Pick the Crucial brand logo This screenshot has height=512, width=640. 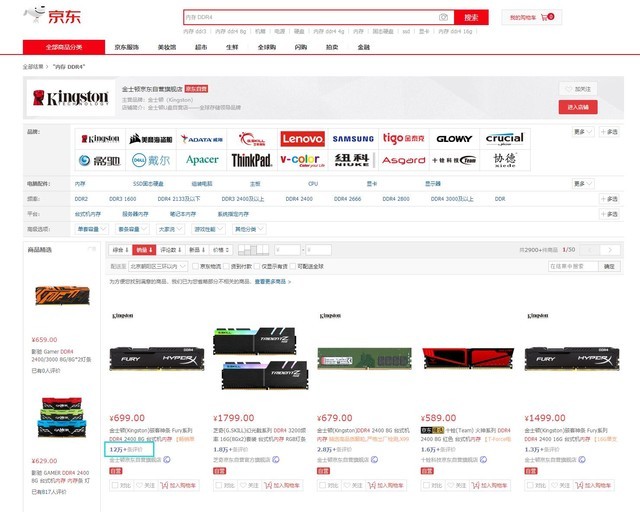tap(504, 139)
